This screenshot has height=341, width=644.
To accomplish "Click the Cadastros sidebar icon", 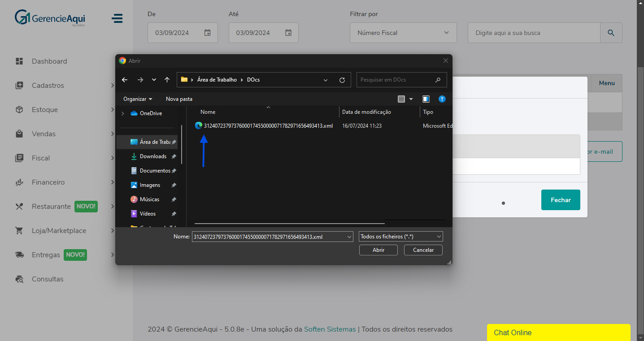I will point(19,85).
